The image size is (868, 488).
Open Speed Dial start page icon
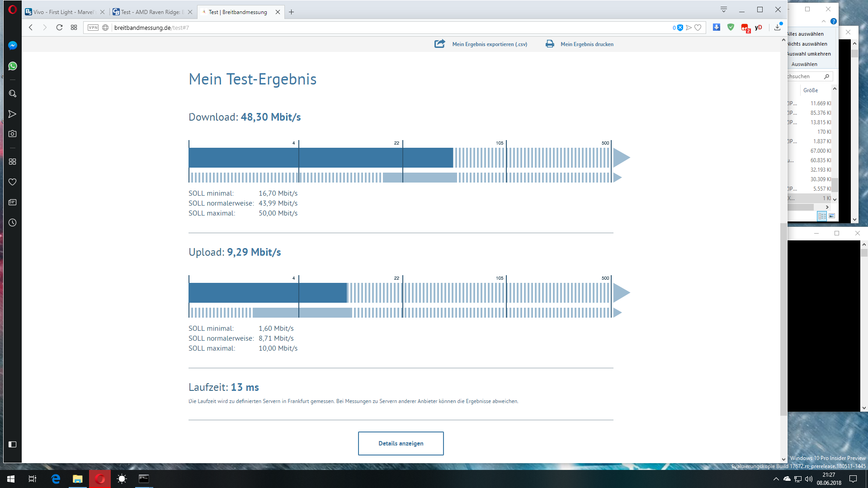pyautogui.click(x=74, y=28)
